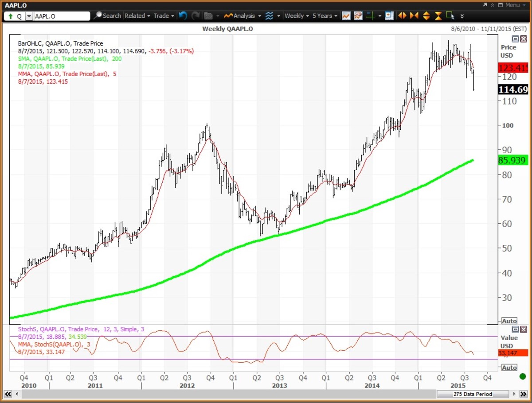Open the Trade menu
This screenshot has width=532, height=403.
click(164, 16)
